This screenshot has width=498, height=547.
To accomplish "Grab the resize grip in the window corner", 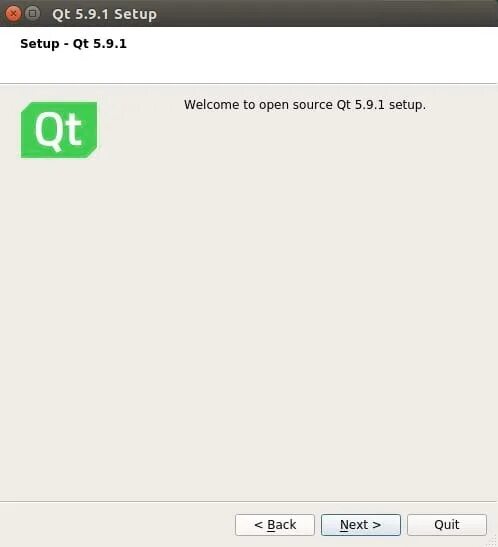I will coord(492,542).
